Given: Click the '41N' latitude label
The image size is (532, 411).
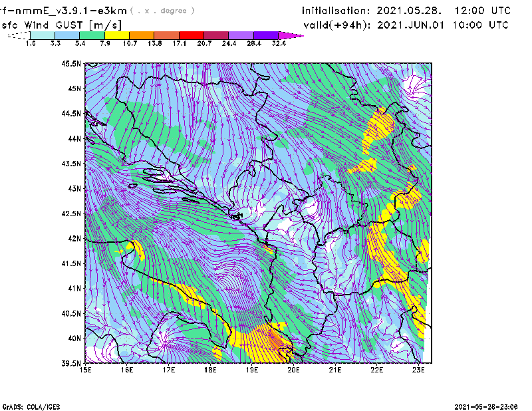Looking at the screenshot, I should (x=74, y=289).
